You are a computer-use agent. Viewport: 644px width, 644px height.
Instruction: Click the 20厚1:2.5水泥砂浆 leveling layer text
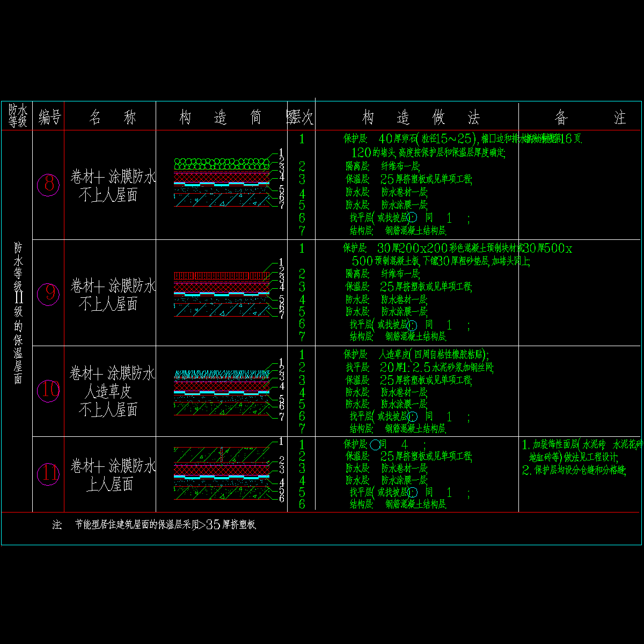click(x=436, y=368)
